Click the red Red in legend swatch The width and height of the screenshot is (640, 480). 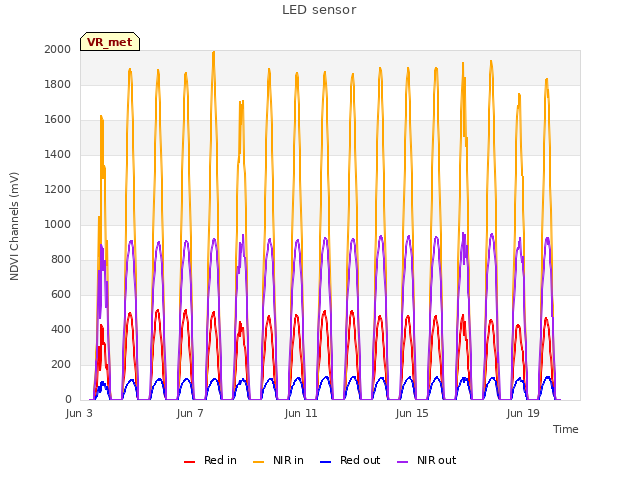coord(189,462)
